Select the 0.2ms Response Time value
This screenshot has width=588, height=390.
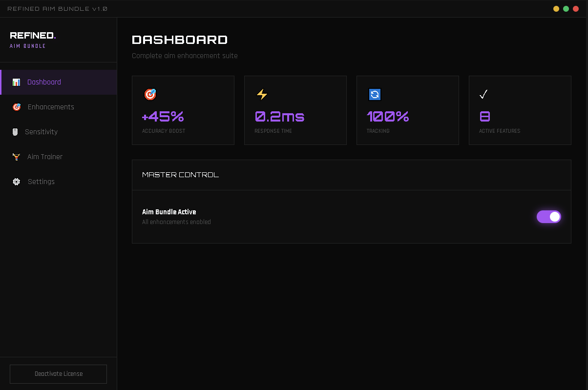pos(279,117)
